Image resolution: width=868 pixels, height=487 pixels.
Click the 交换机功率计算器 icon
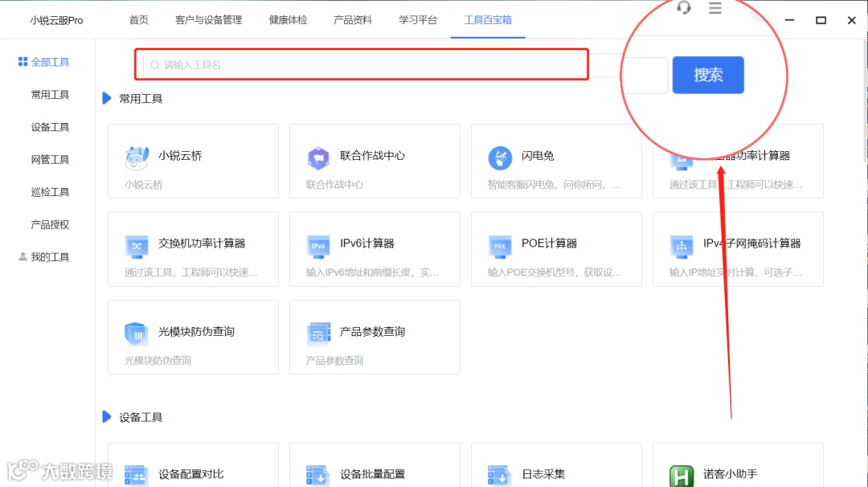pos(137,246)
